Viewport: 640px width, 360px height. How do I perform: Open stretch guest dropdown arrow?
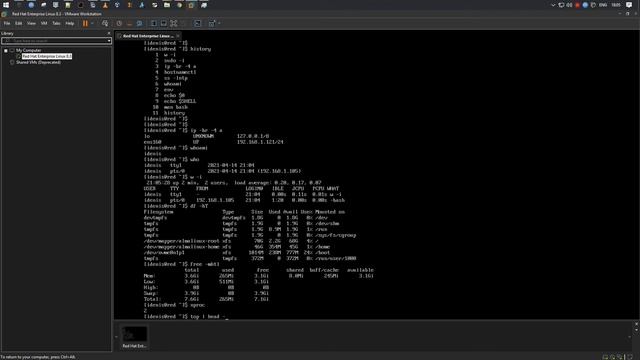(219, 23)
